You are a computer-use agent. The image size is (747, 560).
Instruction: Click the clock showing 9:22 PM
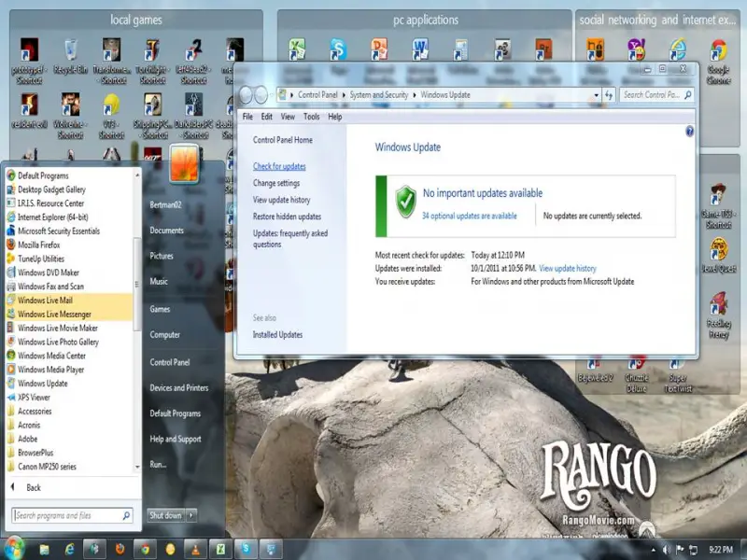point(720,550)
